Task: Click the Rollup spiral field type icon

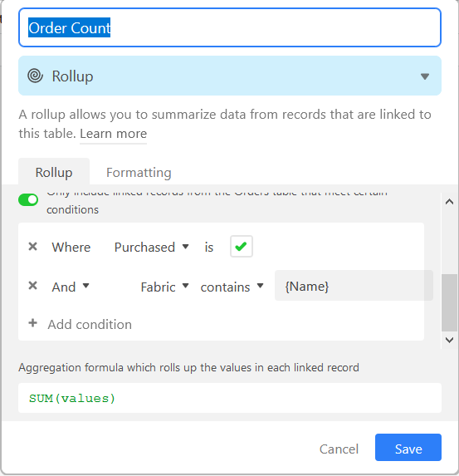Action: click(x=36, y=76)
